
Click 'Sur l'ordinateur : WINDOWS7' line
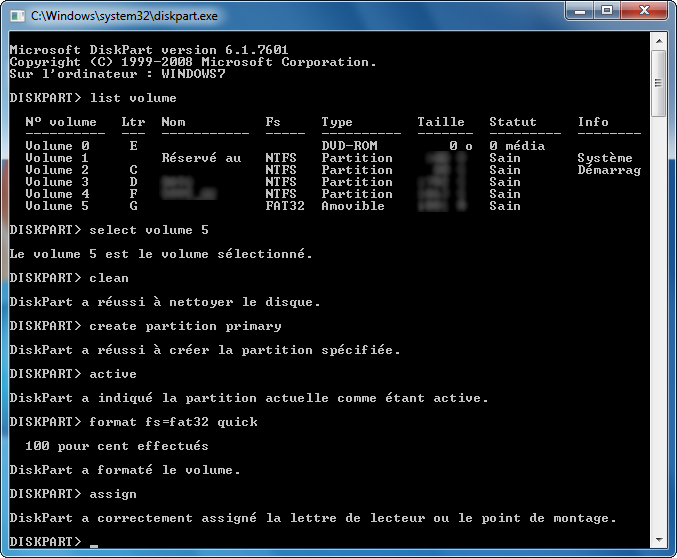117,74
